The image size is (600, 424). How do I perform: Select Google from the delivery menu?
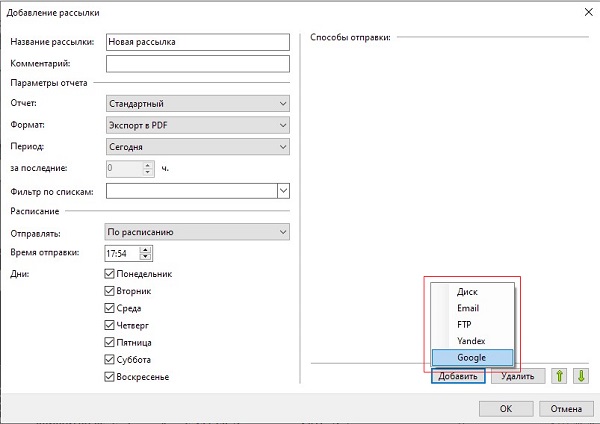coord(473,357)
